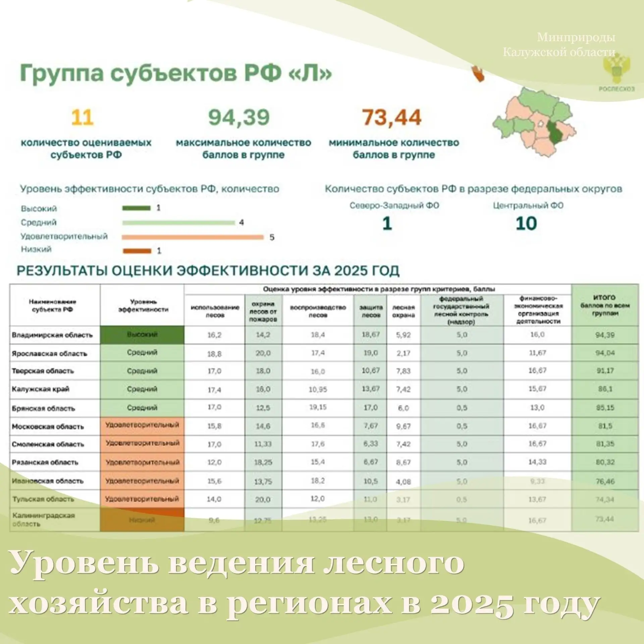Viewport: 644px width, 644px height.
Task: Click the Ярославская область row name
Action: [49, 354]
